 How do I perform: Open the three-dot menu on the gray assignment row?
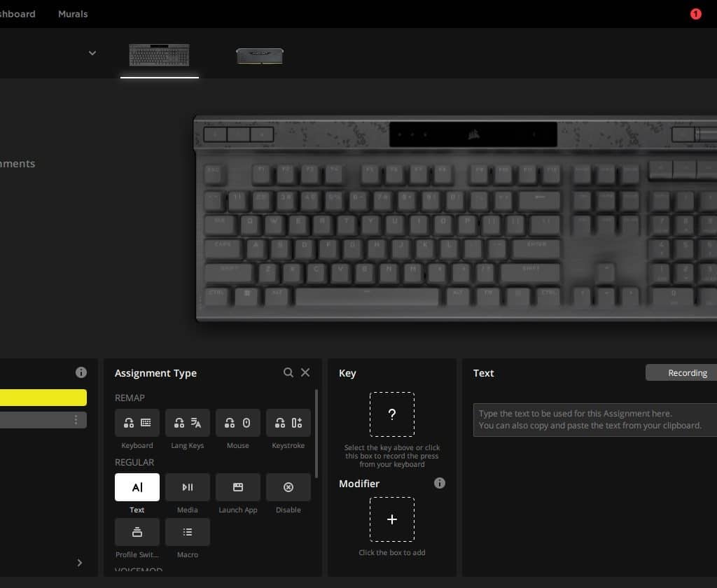(x=76, y=420)
